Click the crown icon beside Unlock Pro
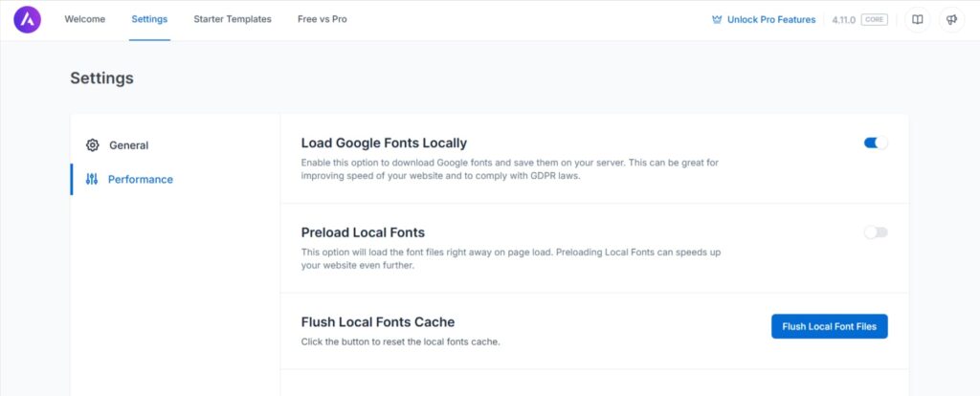980x396 pixels. click(x=717, y=20)
